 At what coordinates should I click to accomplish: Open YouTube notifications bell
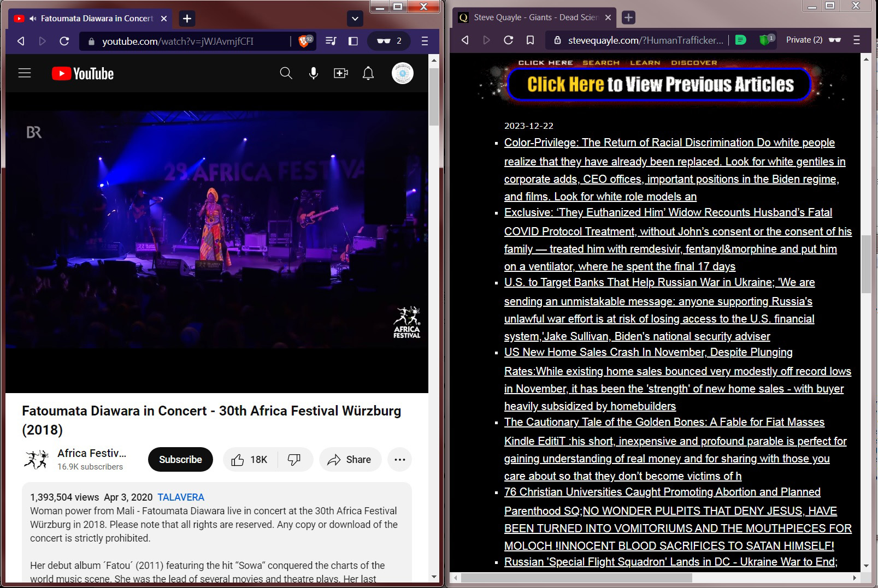tap(368, 73)
